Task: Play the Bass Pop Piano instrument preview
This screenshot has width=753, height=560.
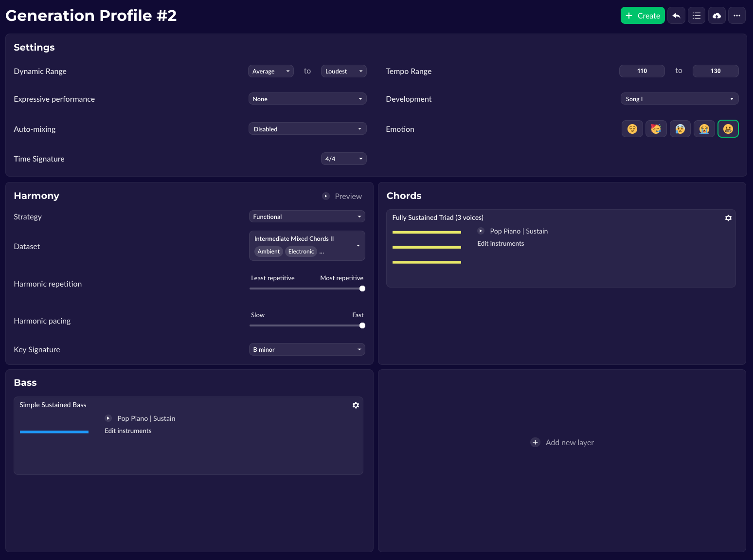Action: pyautogui.click(x=108, y=418)
